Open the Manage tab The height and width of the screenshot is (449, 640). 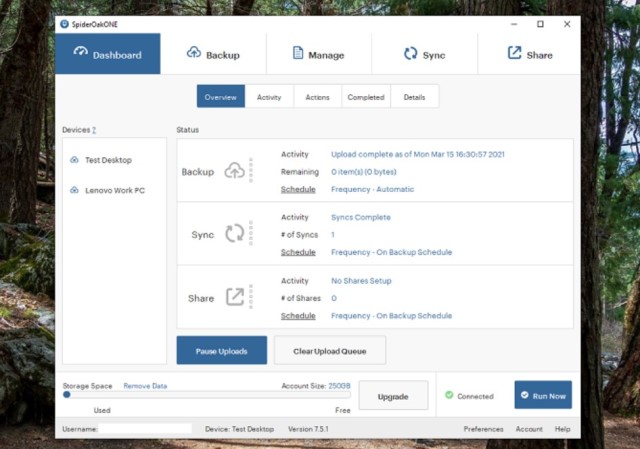[319, 54]
